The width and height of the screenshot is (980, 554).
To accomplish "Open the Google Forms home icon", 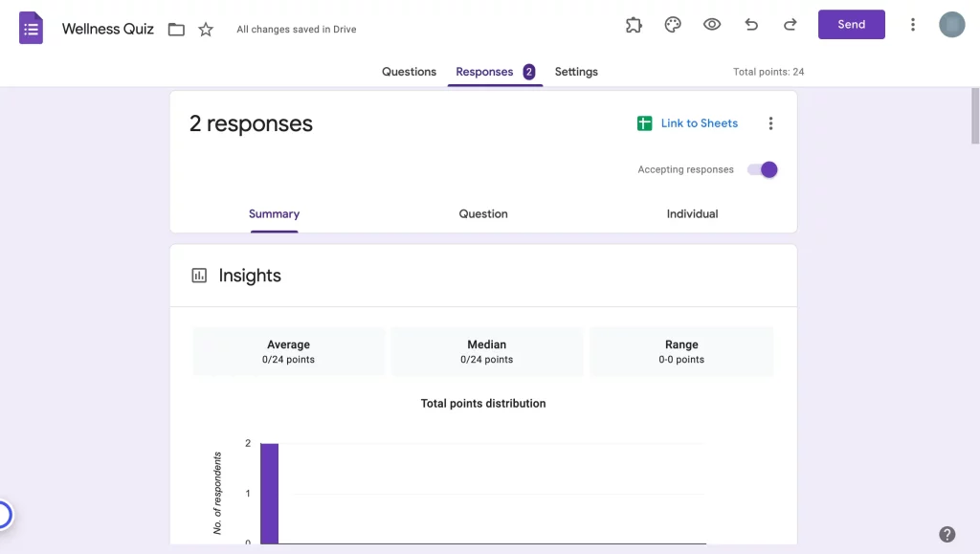I will (x=31, y=28).
